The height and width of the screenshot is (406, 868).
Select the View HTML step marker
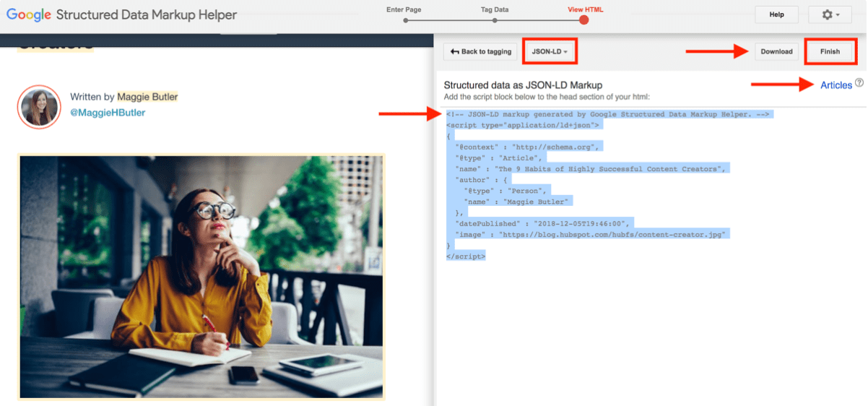[583, 20]
